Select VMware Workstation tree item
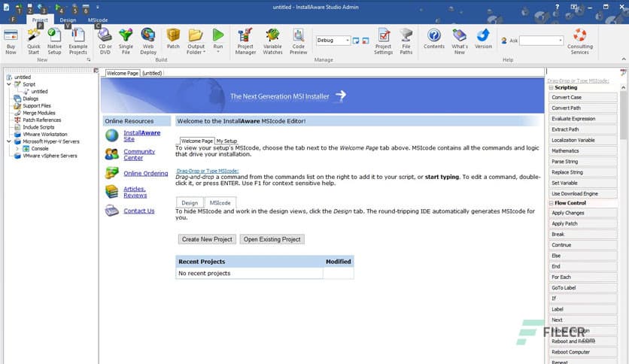629x364 pixels. click(x=45, y=135)
